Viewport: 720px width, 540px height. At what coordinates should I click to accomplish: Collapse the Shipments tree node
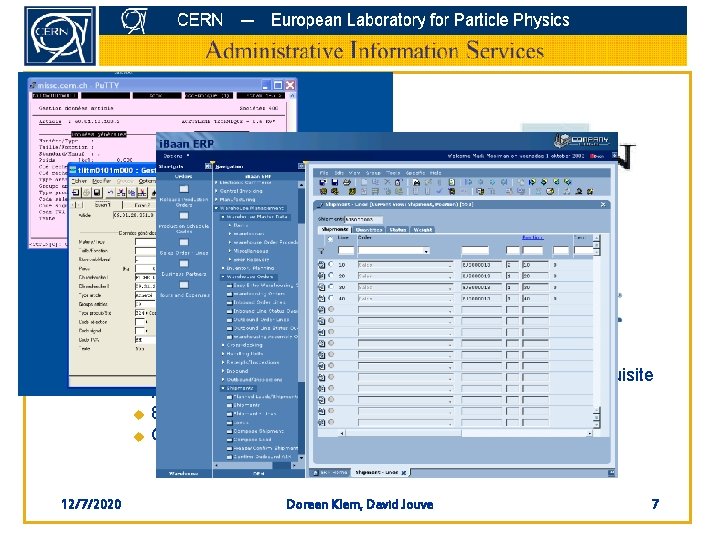223,388
